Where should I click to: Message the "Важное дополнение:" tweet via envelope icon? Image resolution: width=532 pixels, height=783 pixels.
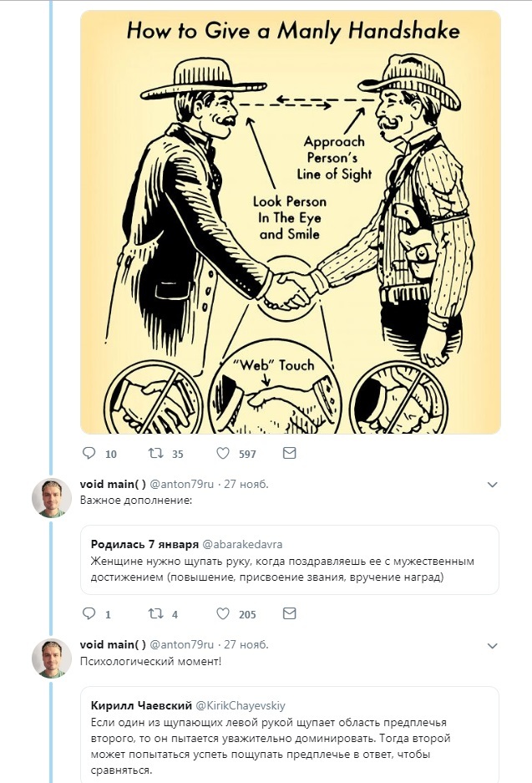click(x=289, y=614)
